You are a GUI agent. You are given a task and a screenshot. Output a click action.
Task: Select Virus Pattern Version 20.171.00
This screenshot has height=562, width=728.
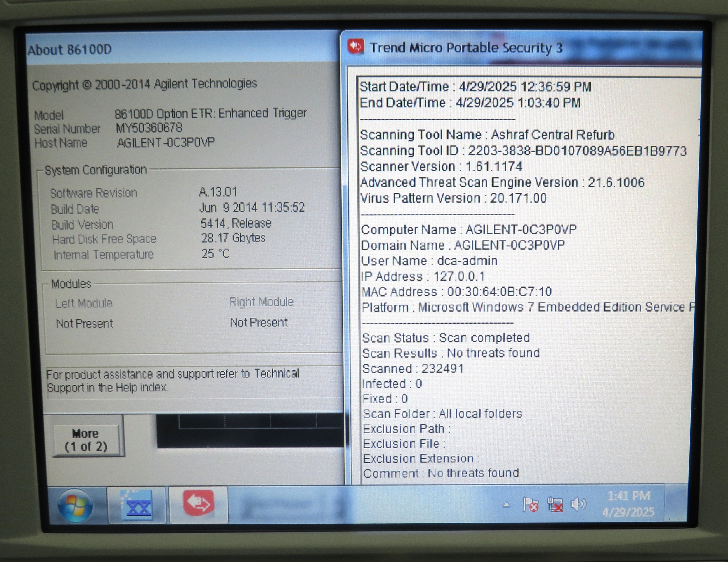(x=454, y=198)
